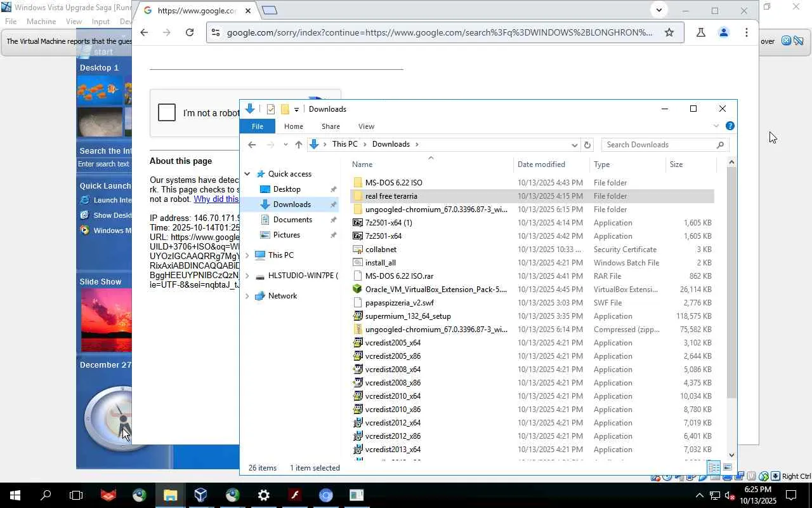Select the Oracle VirtualBox Extension Pack icon
Viewport: 812px width, 508px height.
(x=357, y=290)
